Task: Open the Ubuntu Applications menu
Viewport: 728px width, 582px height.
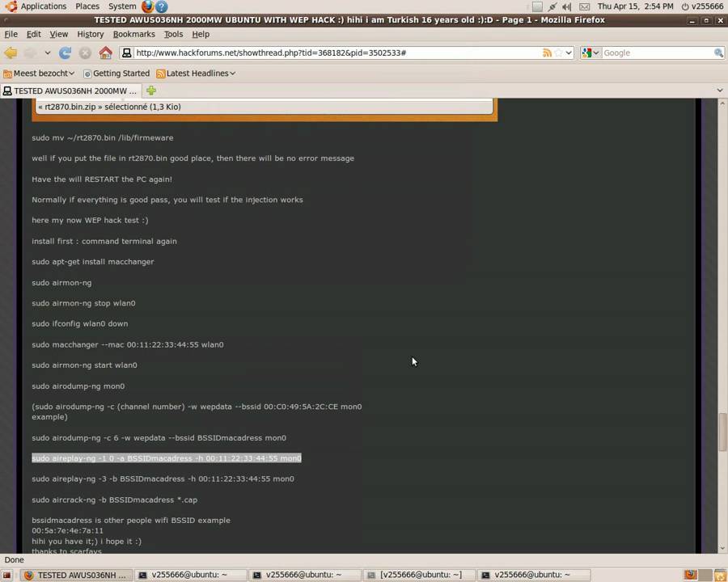Action: click(37, 6)
